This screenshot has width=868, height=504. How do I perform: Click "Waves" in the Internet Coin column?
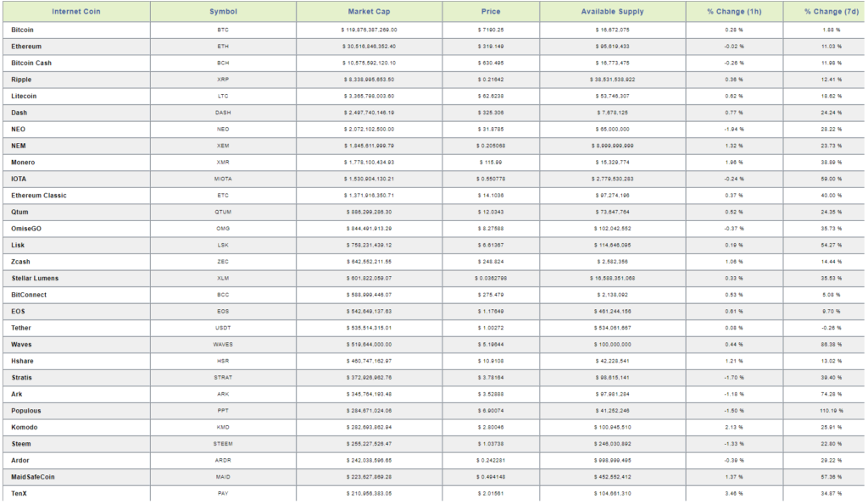point(21,345)
